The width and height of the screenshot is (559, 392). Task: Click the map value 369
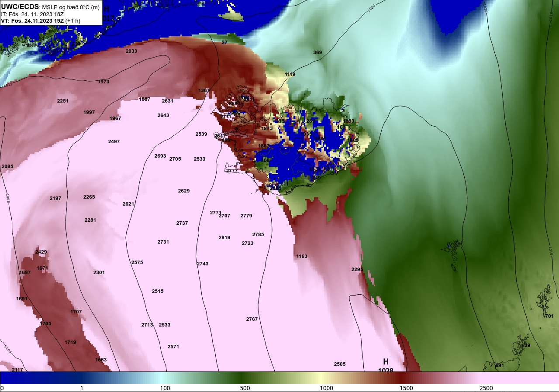(317, 52)
